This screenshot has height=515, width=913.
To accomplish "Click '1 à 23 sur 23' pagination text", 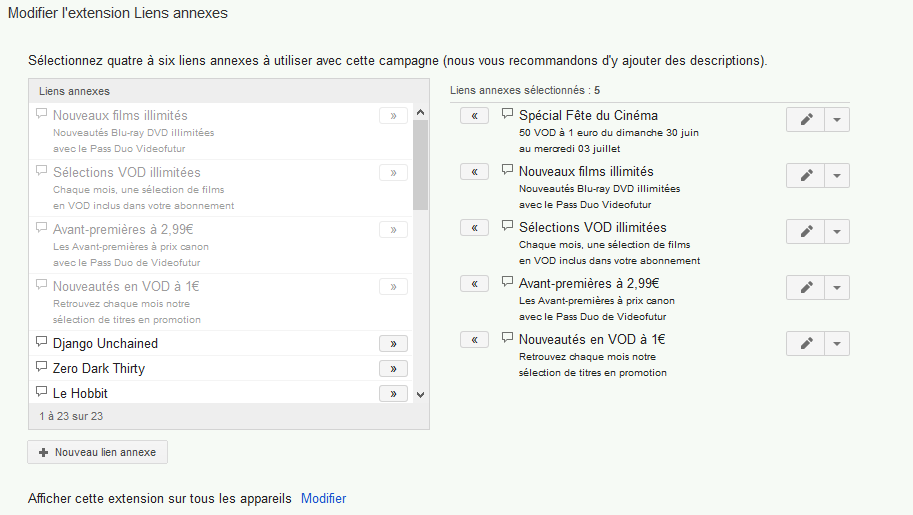I will pyautogui.click(x=71, y=417).
